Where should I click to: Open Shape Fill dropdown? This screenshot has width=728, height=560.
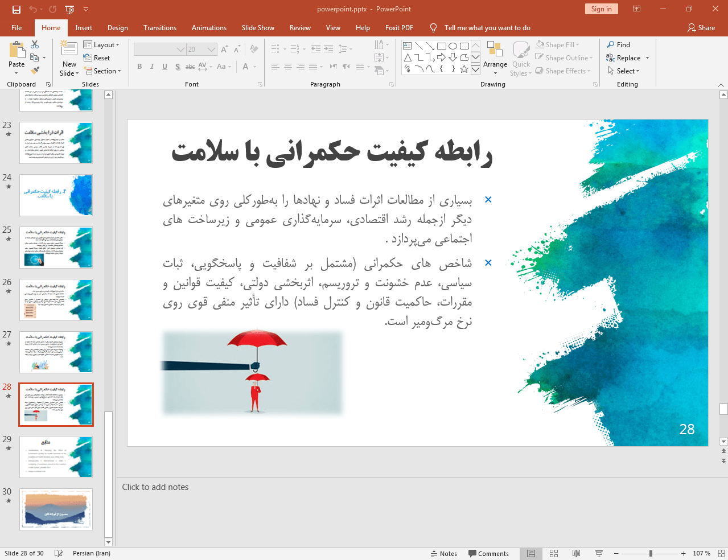click(x=557, y=45)
